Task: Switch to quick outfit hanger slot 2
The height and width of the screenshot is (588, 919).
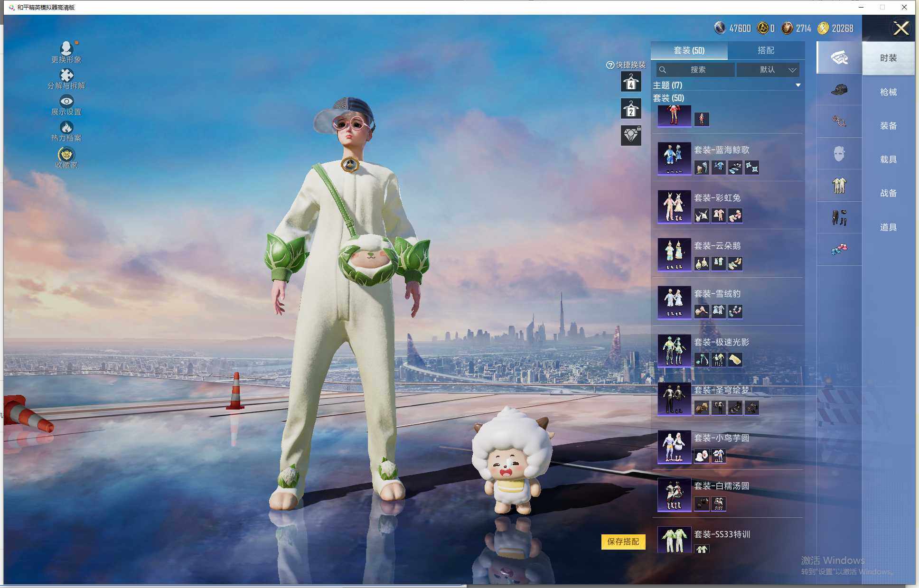Action: click(631, 110)
